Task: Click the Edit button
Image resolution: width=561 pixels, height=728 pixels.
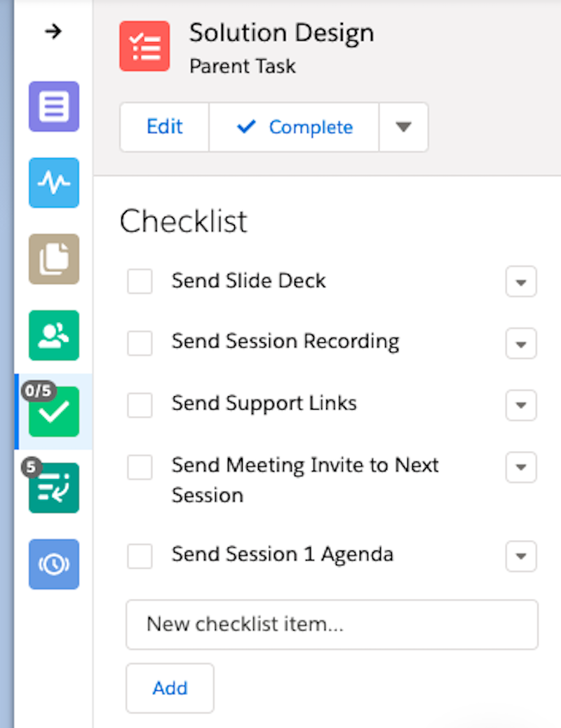Action: coord(165,127)
